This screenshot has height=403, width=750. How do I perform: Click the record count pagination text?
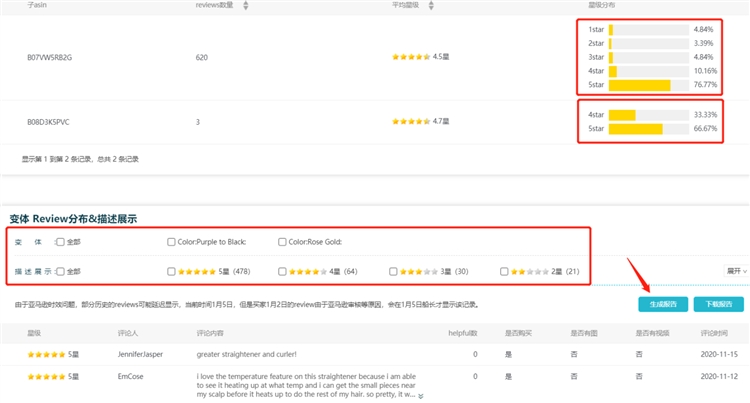[x=80, y=159]
